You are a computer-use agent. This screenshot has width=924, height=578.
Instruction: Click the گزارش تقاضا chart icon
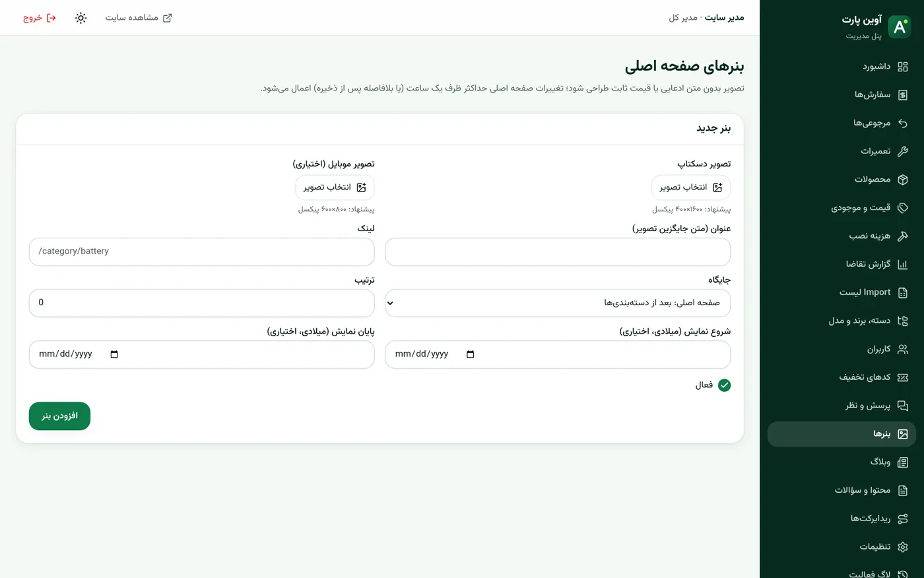point(903,264)
